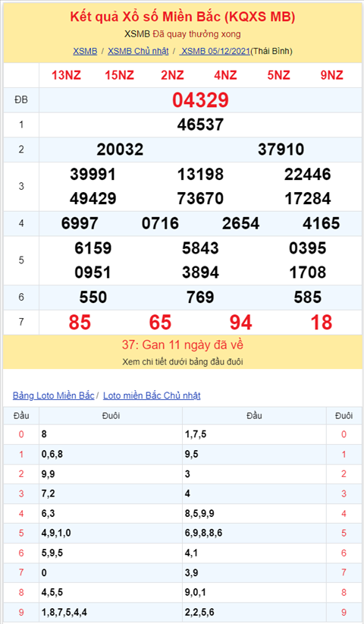Screen dimensions: 364x624
Task: Open the XSMB Chủ nhật link
Action: coord(138,51)
